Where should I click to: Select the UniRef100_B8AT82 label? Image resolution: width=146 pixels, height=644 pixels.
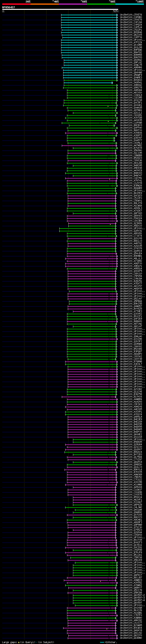[131, 52]
